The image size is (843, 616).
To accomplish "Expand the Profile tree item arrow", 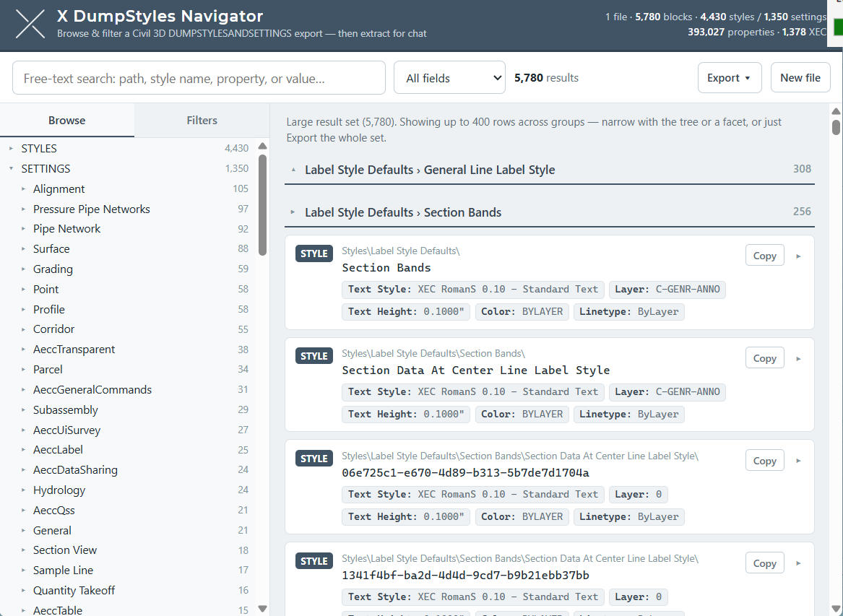I will tap(23, 310).
